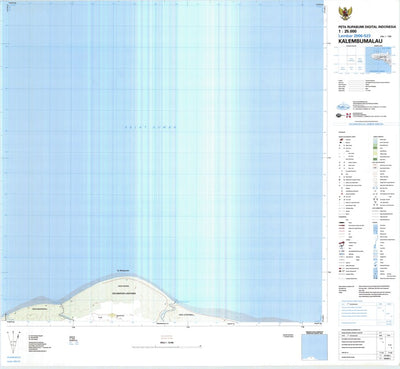400x369 pixels.
Task: Open the island location inset map
Action: point(379,60)
